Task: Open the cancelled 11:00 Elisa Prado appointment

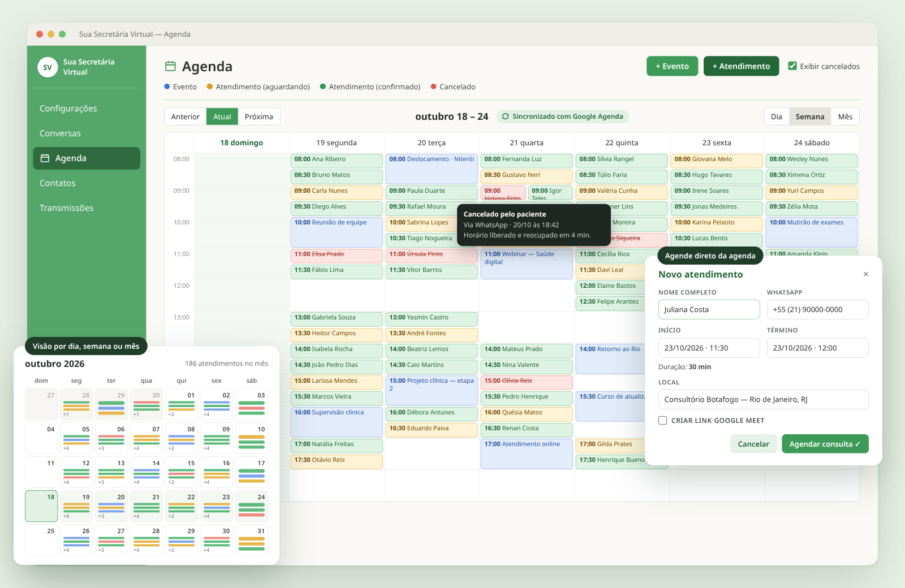Action: [x=337, y=256]
